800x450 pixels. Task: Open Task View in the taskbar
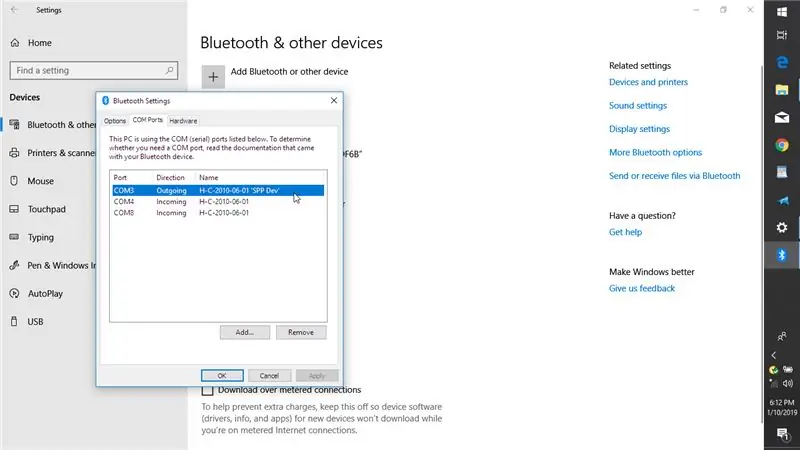coord(782,35)
